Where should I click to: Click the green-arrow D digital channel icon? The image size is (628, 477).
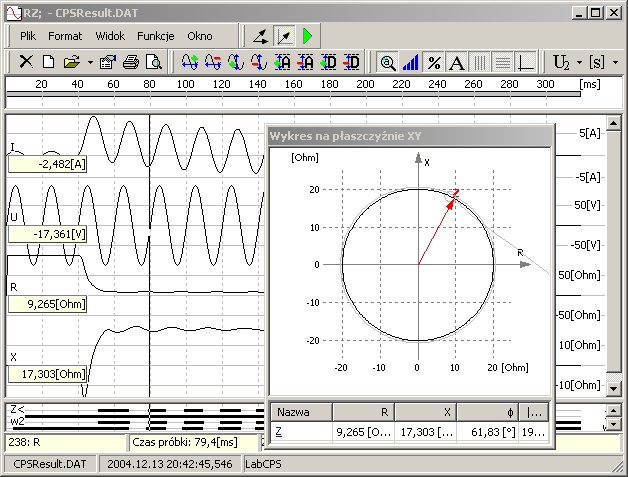[x=329, y=62]
